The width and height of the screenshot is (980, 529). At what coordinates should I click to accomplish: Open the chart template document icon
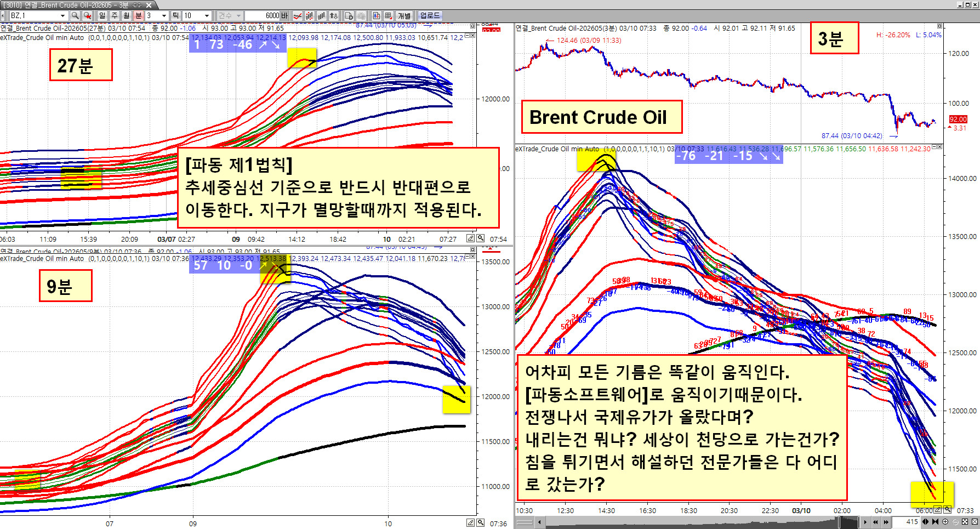point(349,16)
